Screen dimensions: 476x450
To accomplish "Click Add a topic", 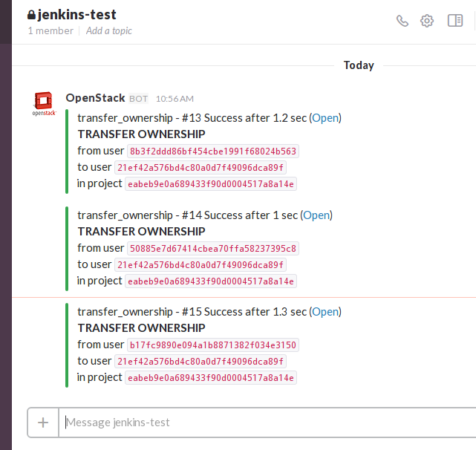I will click(109, 31).
